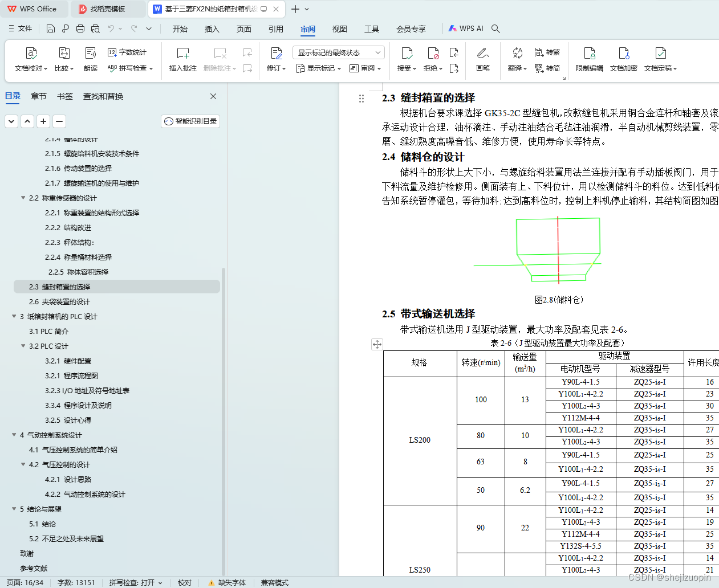Screen dimensions: 719x588
Task: Switch to the 插入 ribbon tab
Action: [212, 29]
